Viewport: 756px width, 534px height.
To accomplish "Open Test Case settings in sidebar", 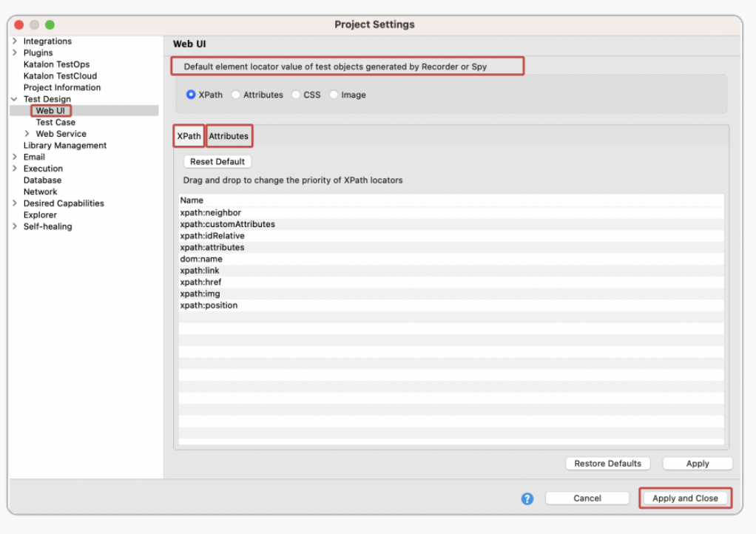I will point(54,122).
